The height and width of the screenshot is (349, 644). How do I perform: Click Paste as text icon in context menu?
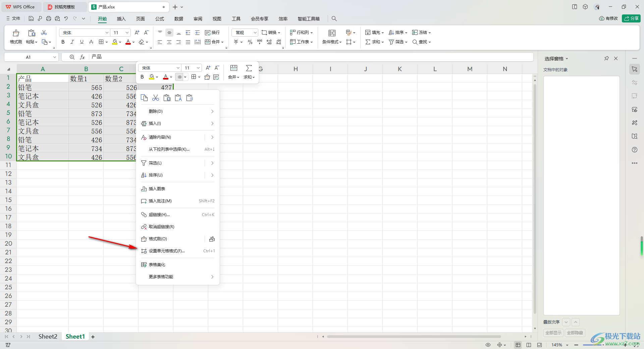178,98
